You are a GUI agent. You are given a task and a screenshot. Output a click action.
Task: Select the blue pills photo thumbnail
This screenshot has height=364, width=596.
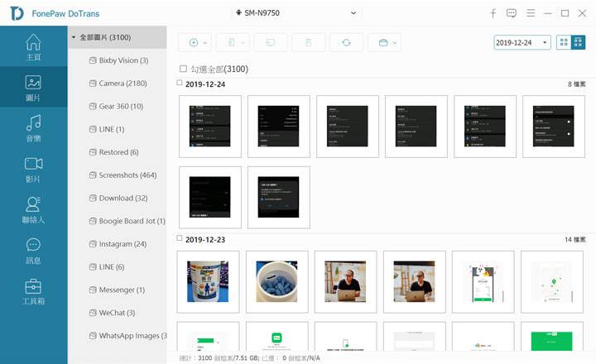coord(276,281)
